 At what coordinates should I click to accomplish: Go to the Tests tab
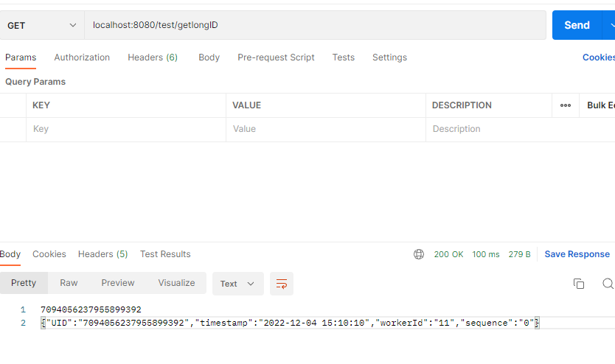click(343, 57)
